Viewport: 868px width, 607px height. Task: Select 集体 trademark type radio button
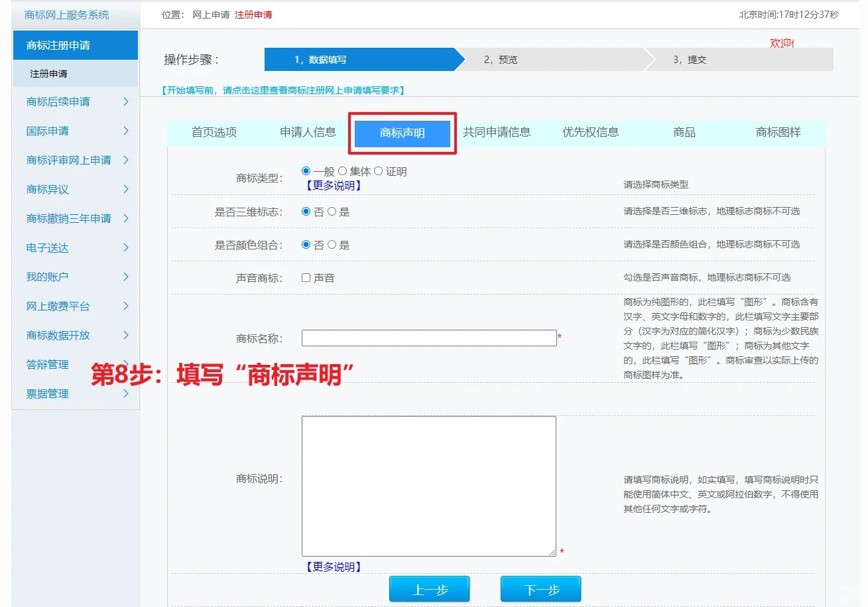[343, 171]
